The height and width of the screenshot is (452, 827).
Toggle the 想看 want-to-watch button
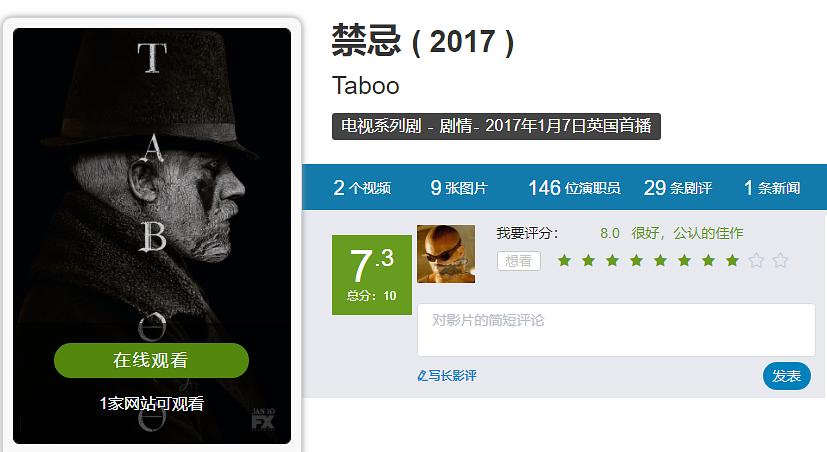(518, 261)
